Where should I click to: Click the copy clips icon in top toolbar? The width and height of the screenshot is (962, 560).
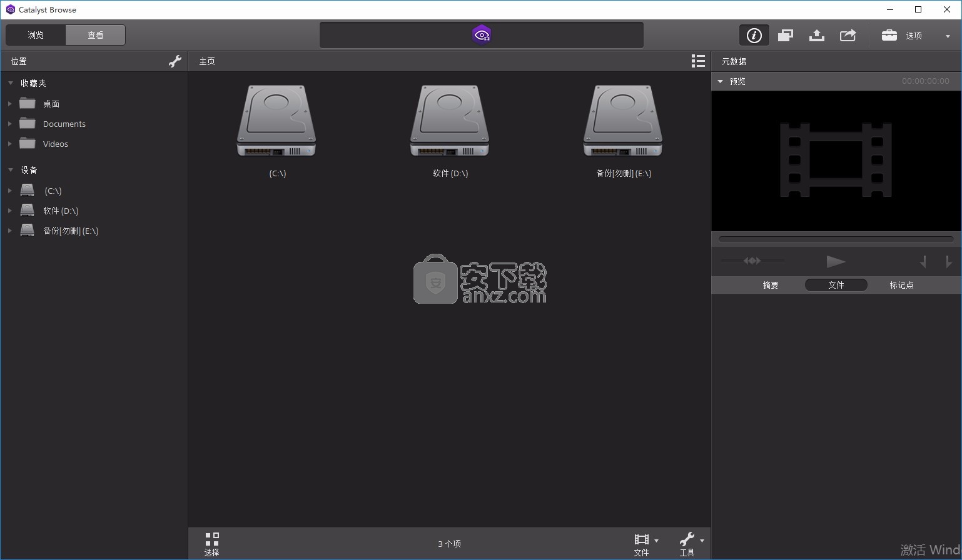[x=786, y=35]
